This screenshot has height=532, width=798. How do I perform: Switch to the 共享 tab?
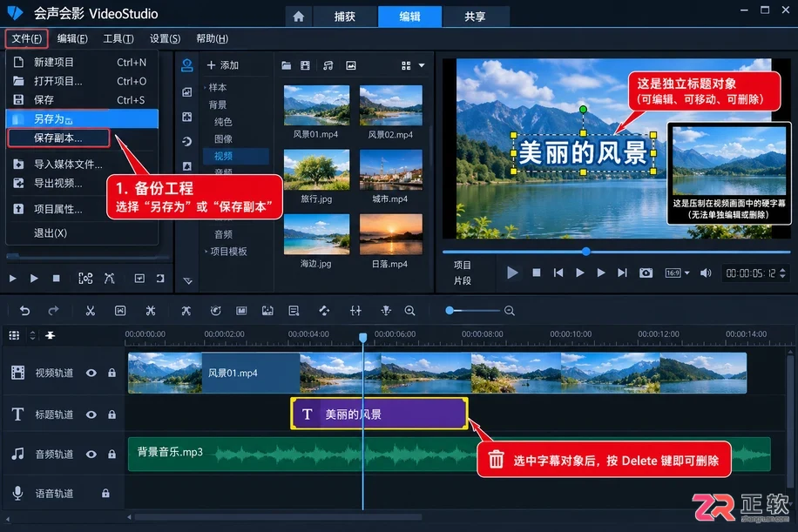[x=475, y=17]
